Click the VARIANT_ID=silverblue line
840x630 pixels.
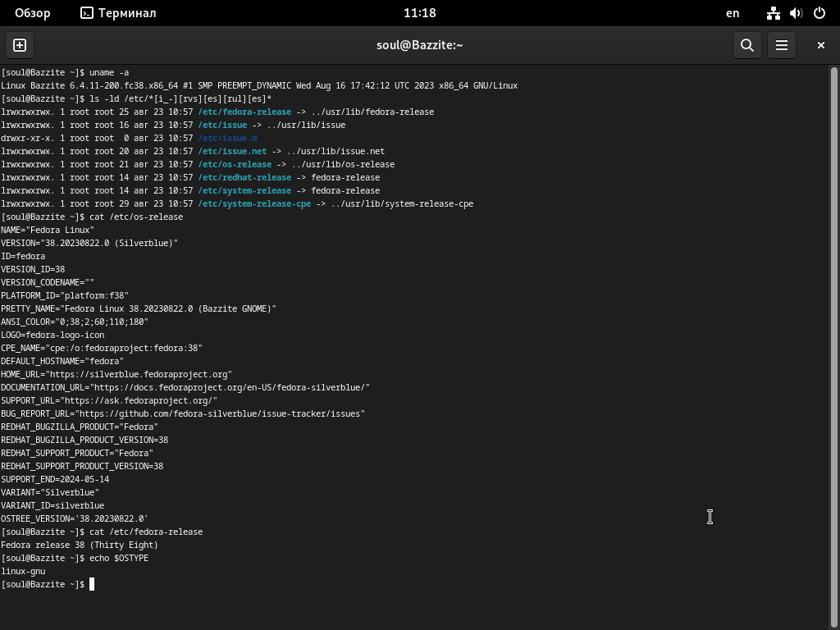coord(52,505)
